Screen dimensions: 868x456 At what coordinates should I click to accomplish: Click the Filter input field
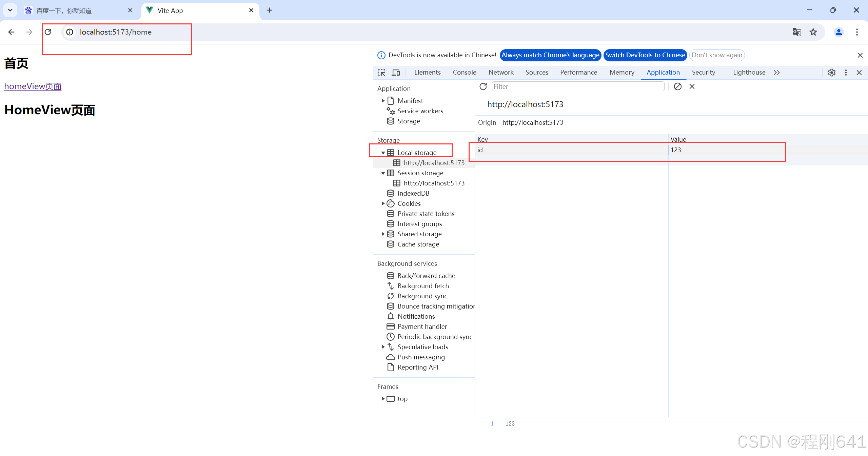[x=578, y=86]
